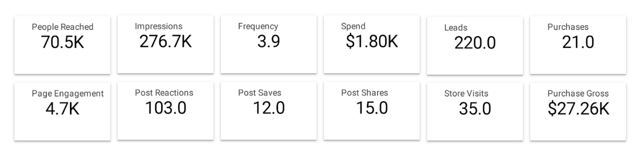
Task: Click the 276.7K impressions value
Action: (x=166, y=42)
